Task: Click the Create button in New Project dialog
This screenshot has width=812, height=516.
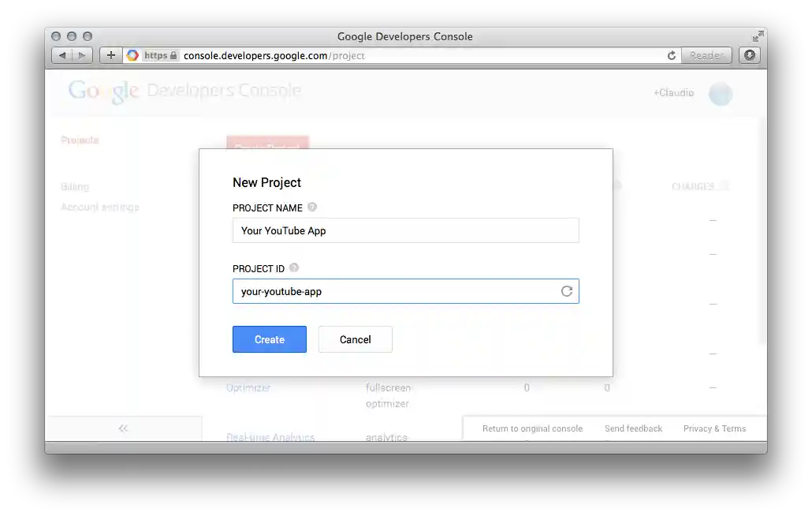Action: click(270, 339)
